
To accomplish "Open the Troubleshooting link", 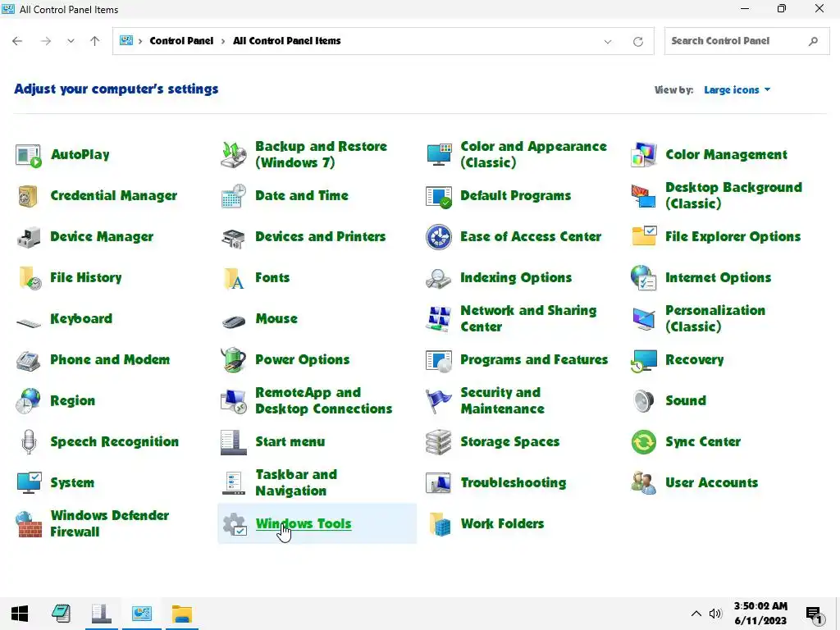I will (x=514, y=482).
